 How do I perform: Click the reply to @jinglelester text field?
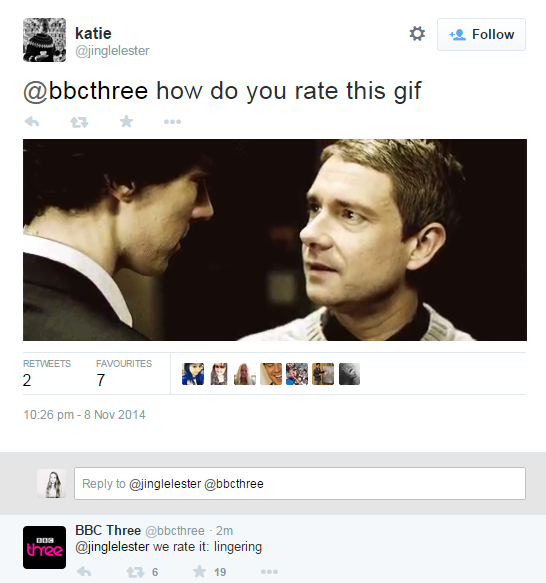tap(300, 483)
